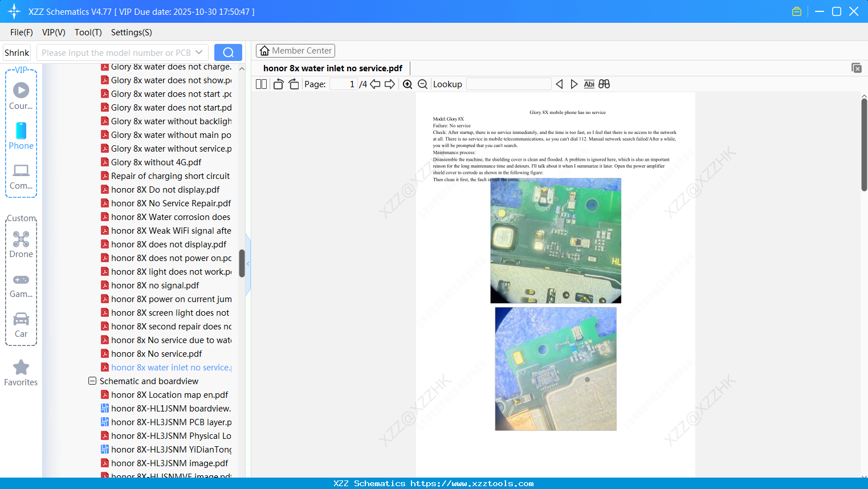Open honor 8X second repair file

(x=166, y=327)
